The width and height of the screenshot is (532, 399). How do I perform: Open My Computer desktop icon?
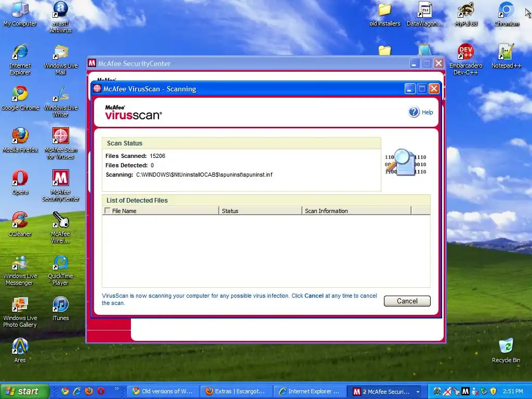point(20,14)
